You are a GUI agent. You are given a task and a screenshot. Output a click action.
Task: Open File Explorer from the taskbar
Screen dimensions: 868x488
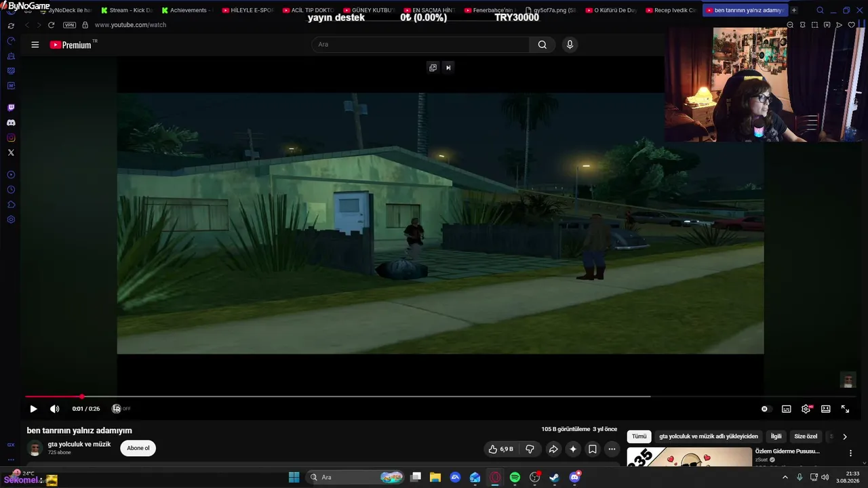pos(435,477)
